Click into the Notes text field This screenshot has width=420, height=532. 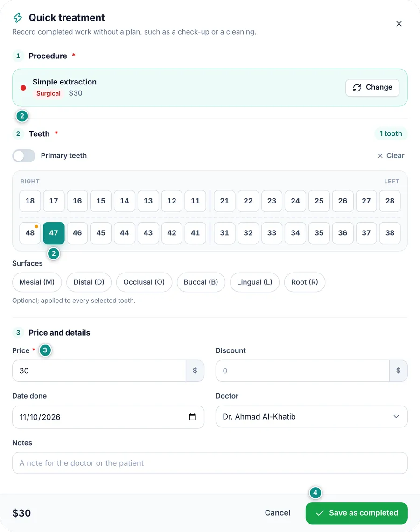tap(210, 463)
